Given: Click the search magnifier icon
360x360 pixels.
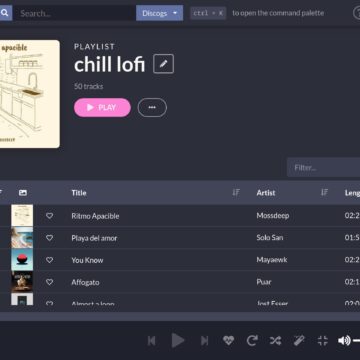Looking at the screenshot, I should (5, 13).
